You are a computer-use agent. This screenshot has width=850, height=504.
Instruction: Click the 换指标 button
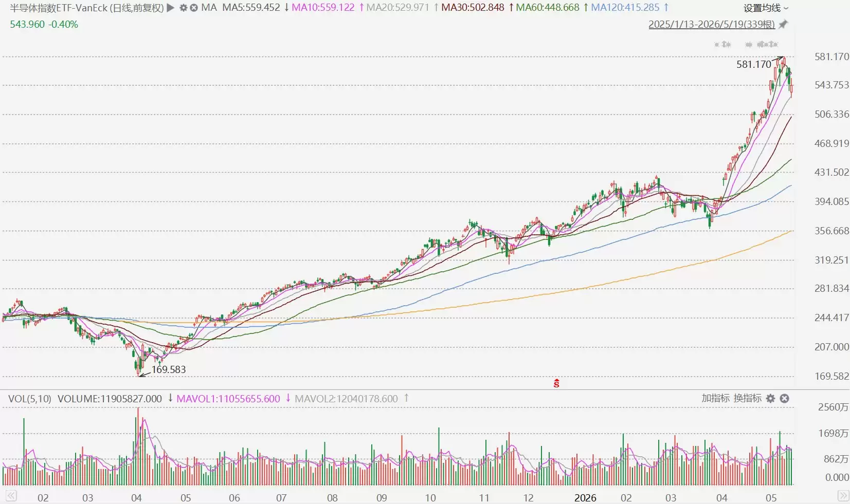pos(748,398)
